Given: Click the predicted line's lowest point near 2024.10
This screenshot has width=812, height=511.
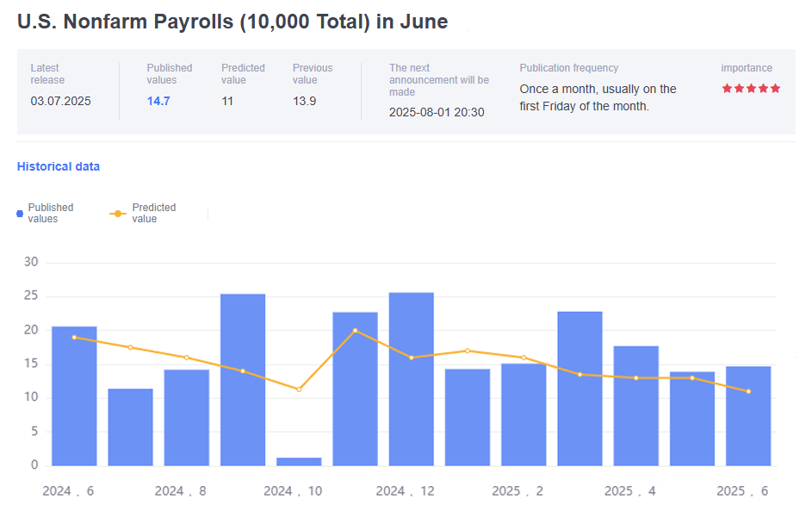Looking at the screenshot, I should point(299,389).
